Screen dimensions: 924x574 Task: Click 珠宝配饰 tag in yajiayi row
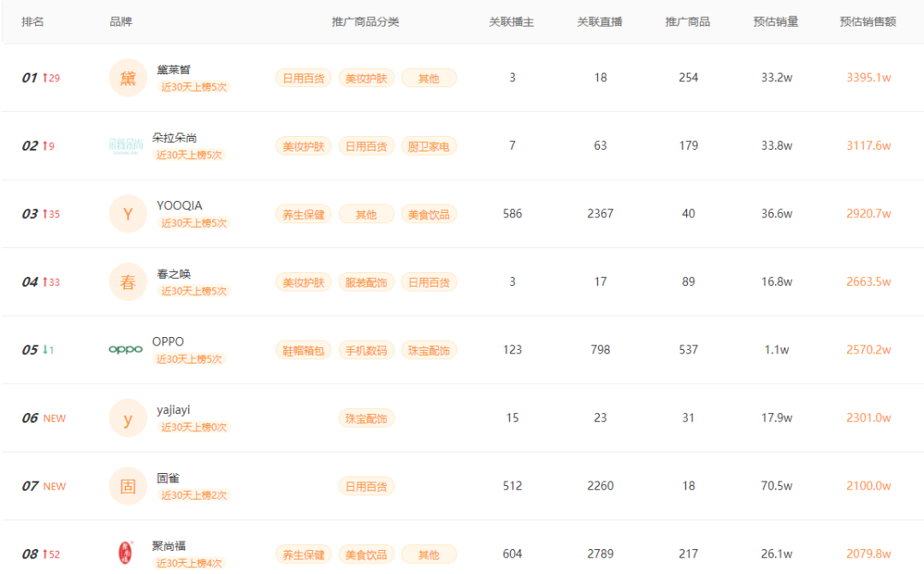click(x=366, y=418)
